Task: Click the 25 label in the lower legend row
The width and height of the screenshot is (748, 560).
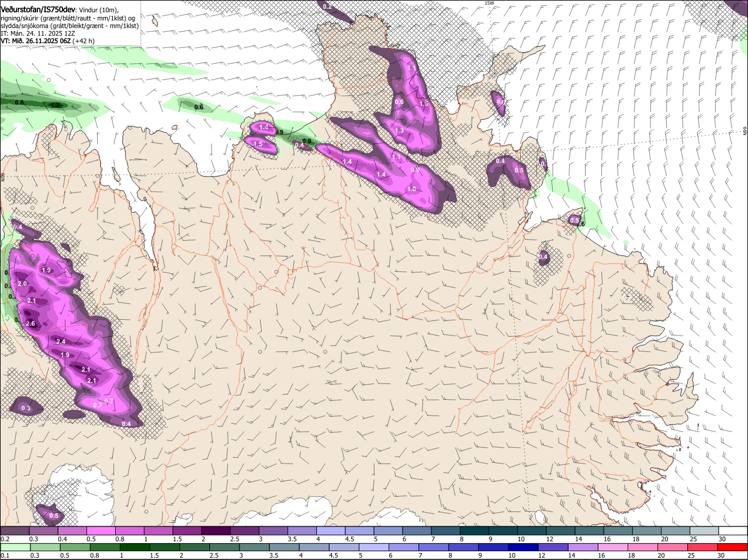Action: pyautogui.click(x=692, y=555)
